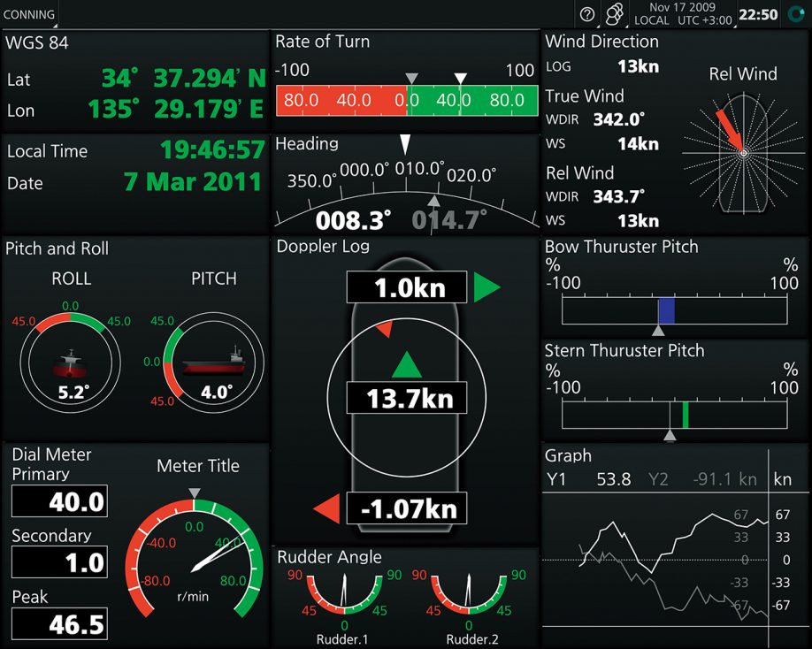Image resolution: width=812 pixels, height=649 pixels.
Task: Select the Peak value box showing 46.5
Action: (59, 623)
